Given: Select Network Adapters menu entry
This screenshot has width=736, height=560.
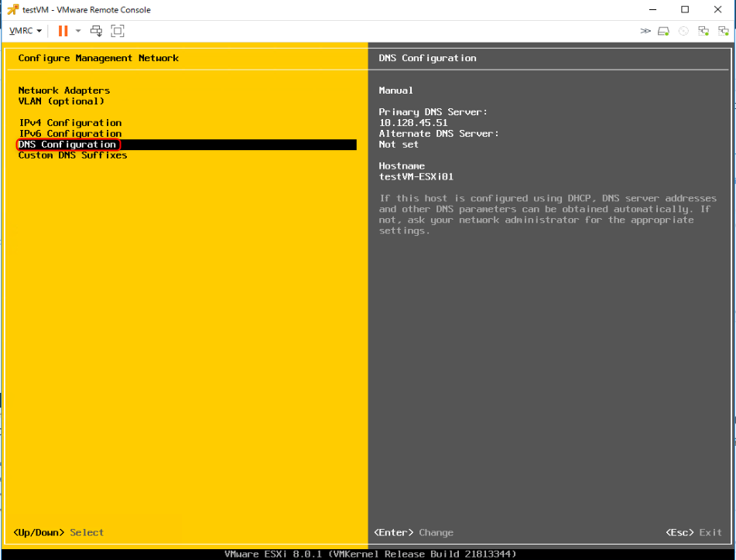Looking at the screenshot, I should (x=63, y=90).
